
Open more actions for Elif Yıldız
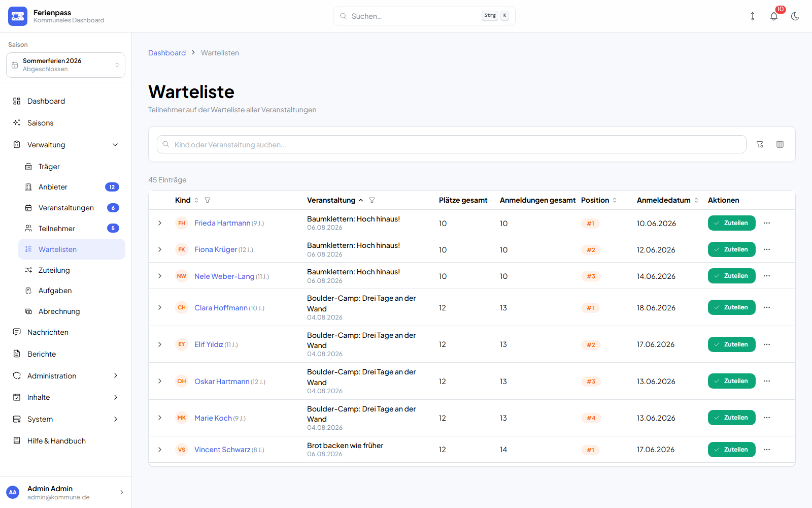tap(767, 344)
